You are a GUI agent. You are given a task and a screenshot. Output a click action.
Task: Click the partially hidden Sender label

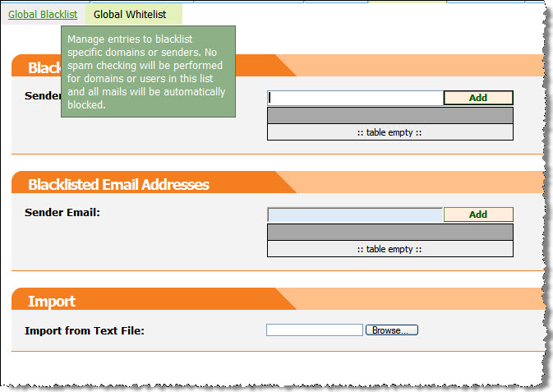42,96
